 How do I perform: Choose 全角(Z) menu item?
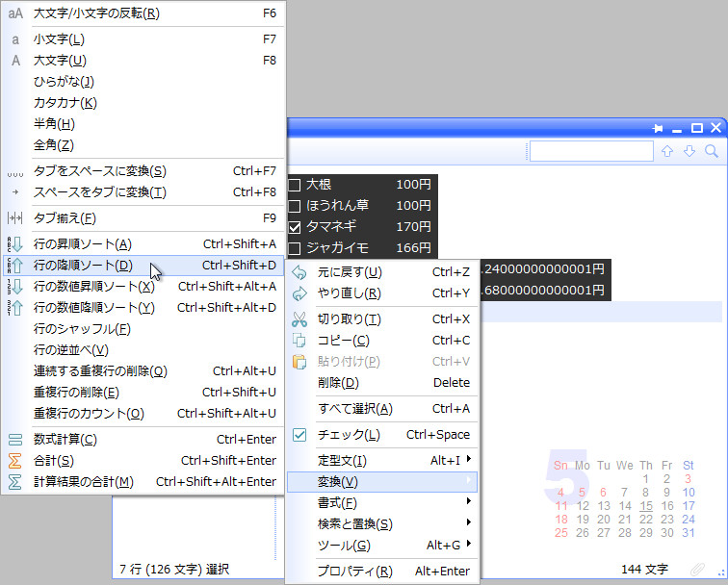tap(143, 145)
